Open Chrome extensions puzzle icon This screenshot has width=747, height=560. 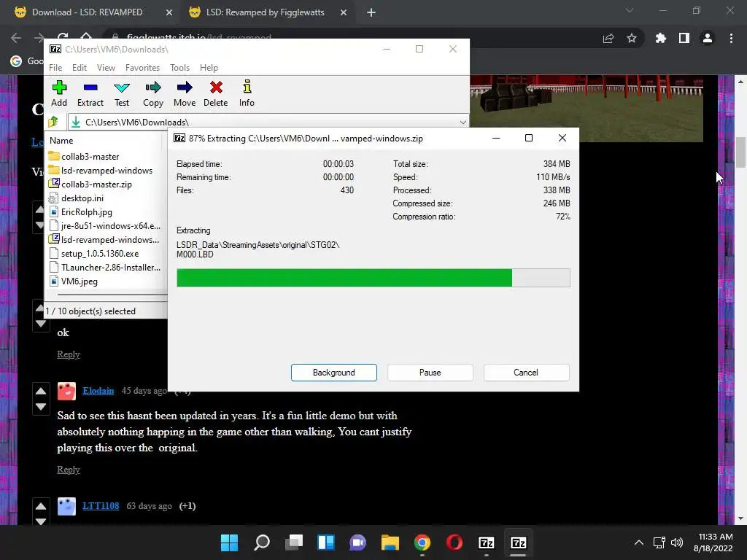click(x=661, y=38)
